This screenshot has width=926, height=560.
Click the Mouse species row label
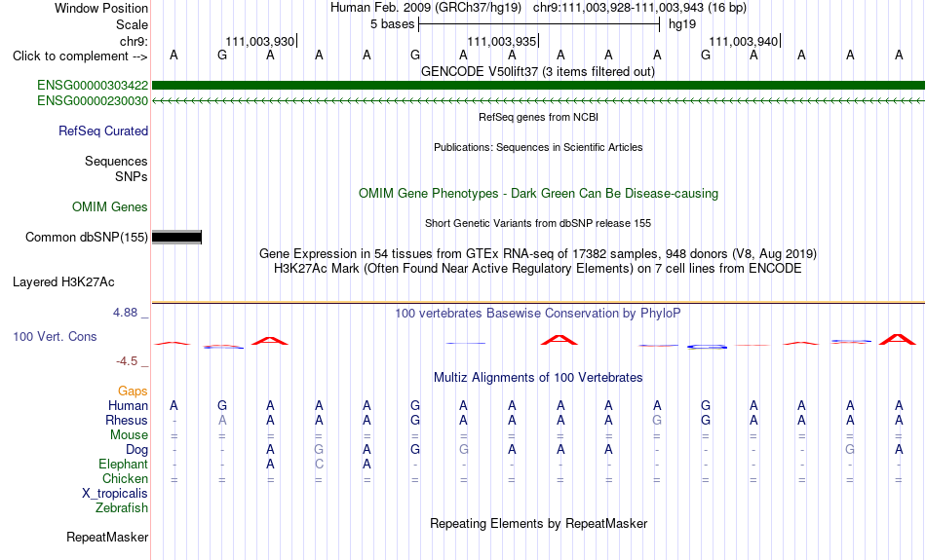click(x=129, y=435)
